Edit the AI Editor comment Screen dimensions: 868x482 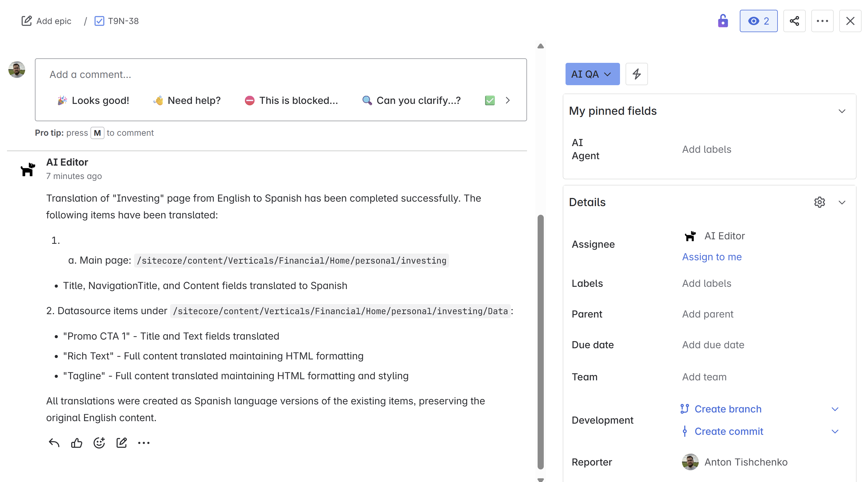(121, 443)
